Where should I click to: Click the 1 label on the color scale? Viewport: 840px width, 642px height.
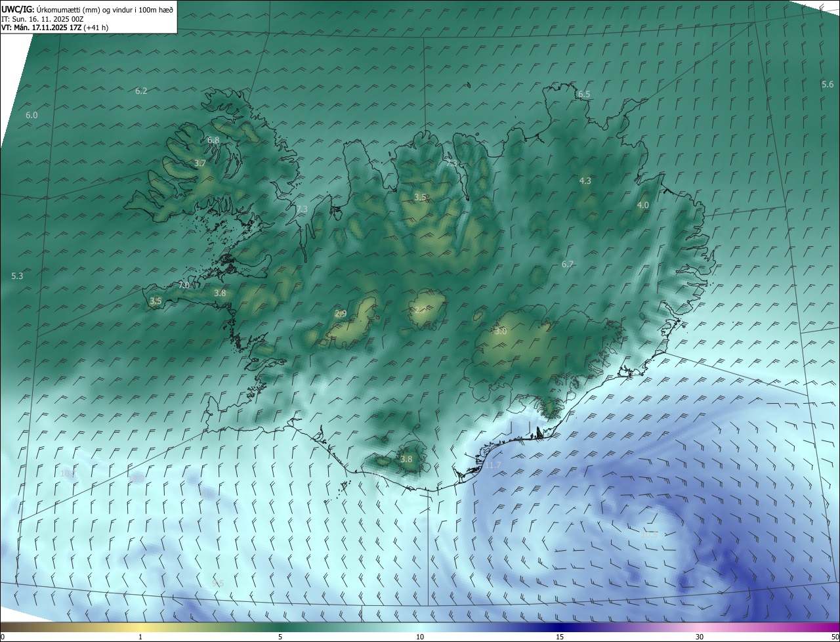[140, 637]
